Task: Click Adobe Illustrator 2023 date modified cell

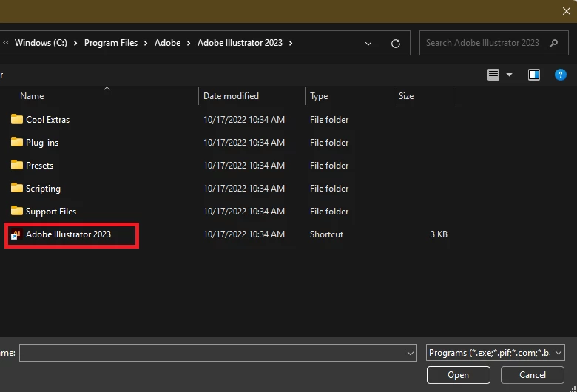Action: tap(244, 234)
